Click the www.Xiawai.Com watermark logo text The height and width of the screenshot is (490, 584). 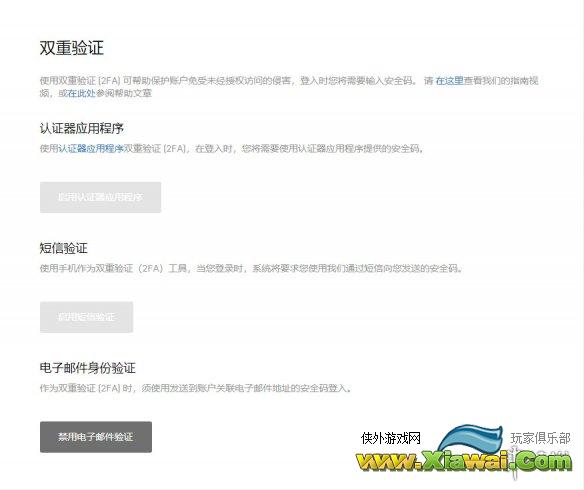pyautogui.click(x=464, y=462)
